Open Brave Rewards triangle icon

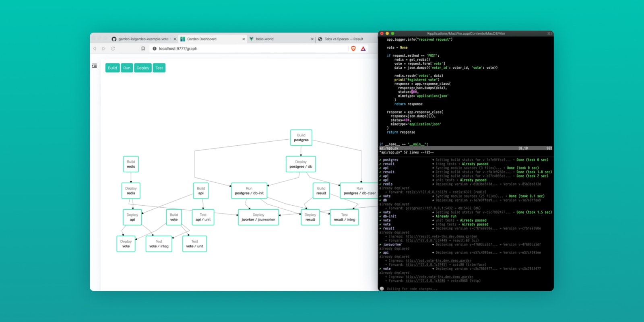(363, 49)
